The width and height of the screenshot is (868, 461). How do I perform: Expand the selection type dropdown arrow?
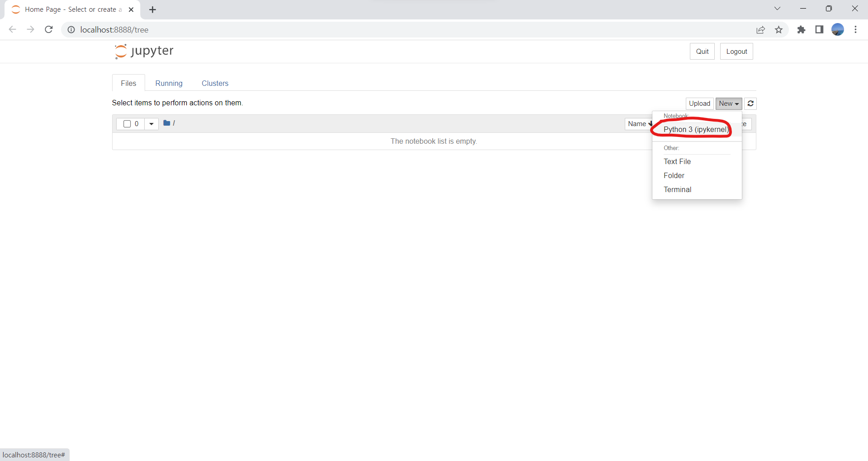[x=151, y=124]
